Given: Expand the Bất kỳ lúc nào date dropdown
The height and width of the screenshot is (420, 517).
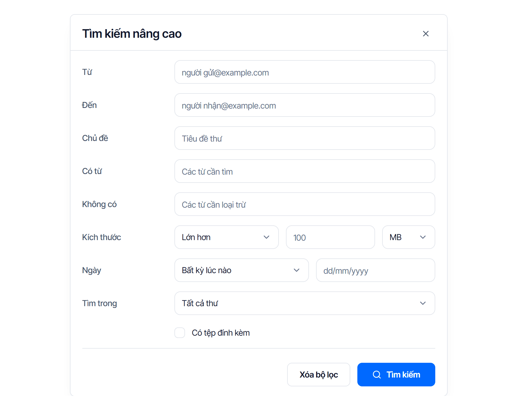Looking at the screenshot, I should (242, 270).
